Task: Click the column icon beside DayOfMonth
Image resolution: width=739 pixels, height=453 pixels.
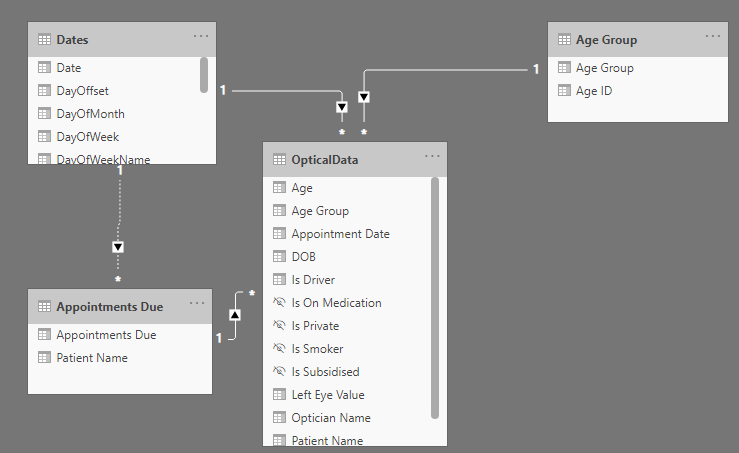Action: point(44,114)
